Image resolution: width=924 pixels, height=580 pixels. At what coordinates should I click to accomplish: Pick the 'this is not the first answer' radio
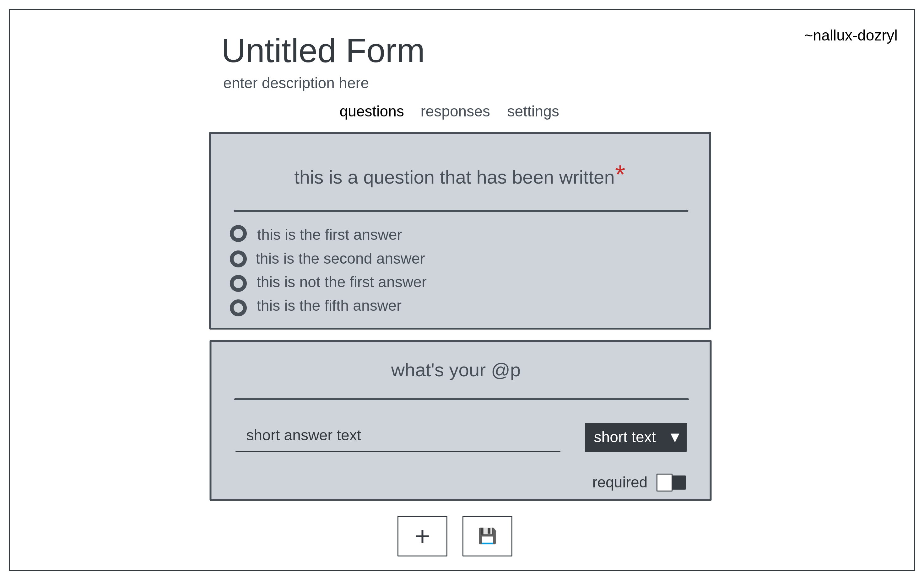click(x=238, y=283)
